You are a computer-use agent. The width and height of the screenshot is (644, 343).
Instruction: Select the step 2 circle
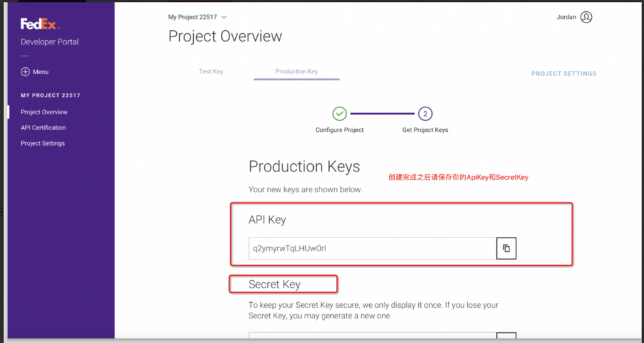[x=425, y=114]
